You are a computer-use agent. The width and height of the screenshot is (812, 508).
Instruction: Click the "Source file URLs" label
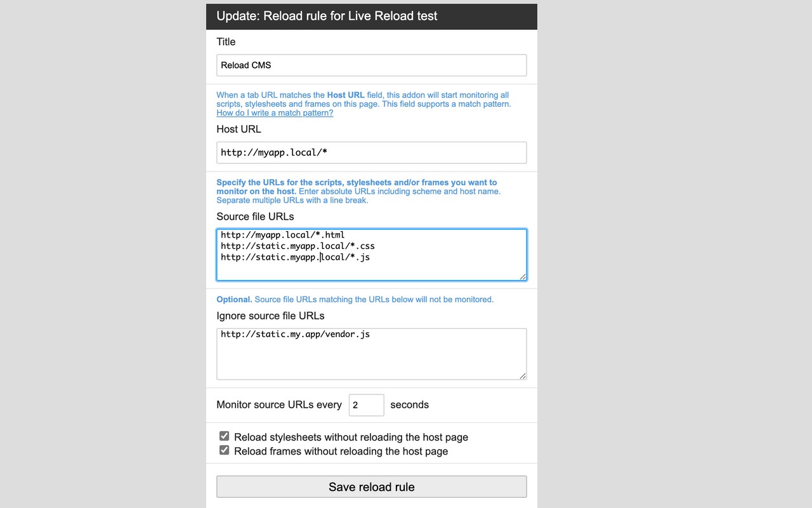[255, 217]
